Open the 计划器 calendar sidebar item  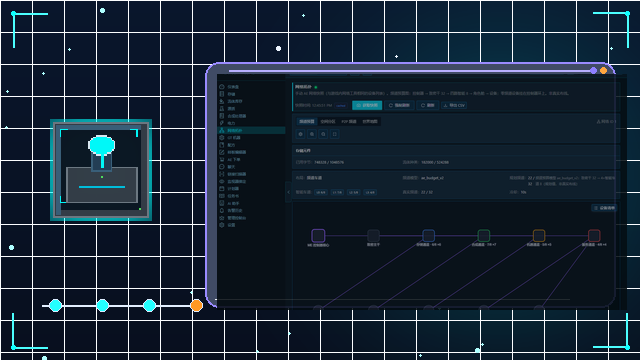(x=251, y=189)
